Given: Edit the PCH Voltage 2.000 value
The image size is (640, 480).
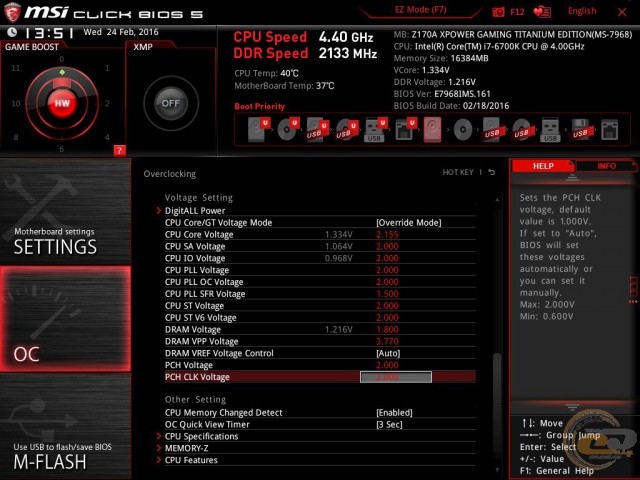Looking at the screenshot, I should [387, 365].
